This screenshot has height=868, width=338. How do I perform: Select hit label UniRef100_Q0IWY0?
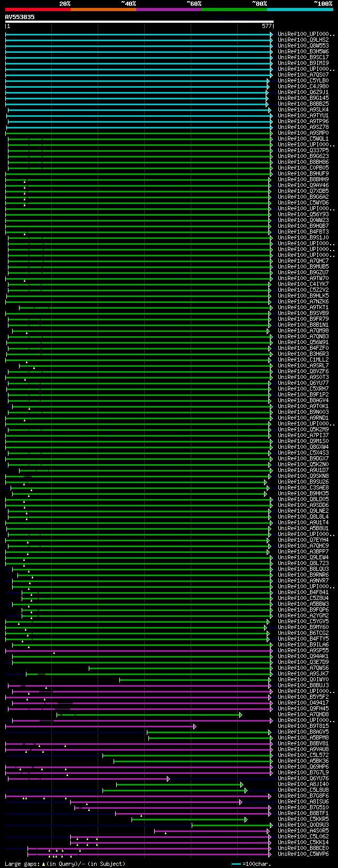click(303, 679)
